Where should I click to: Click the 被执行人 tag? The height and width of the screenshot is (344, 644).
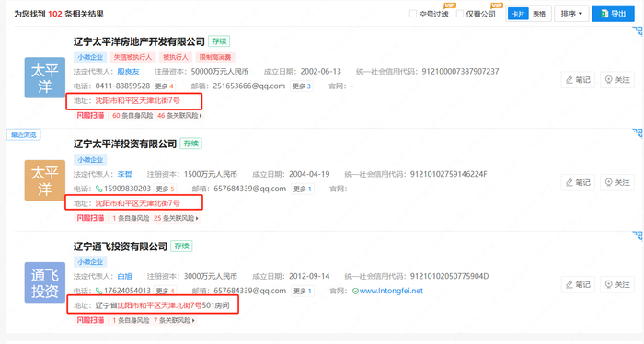coord(176,57)
